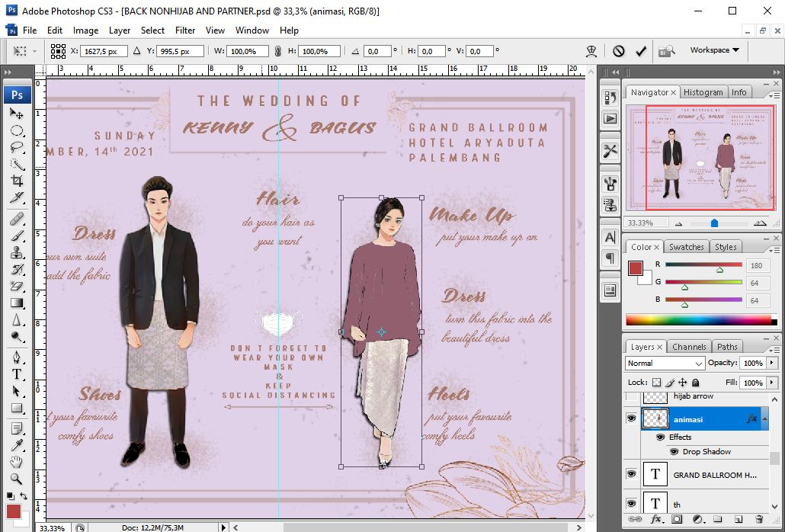Open the Workspace dropdown
Viewport: 785px width, 532px height.
coord(714,50)
